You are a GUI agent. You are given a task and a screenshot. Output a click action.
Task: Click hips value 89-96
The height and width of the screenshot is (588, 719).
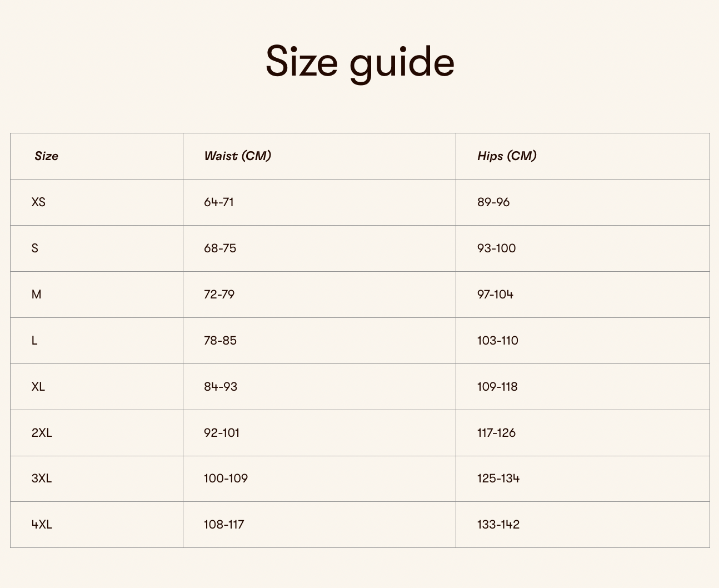pos(493,202)
